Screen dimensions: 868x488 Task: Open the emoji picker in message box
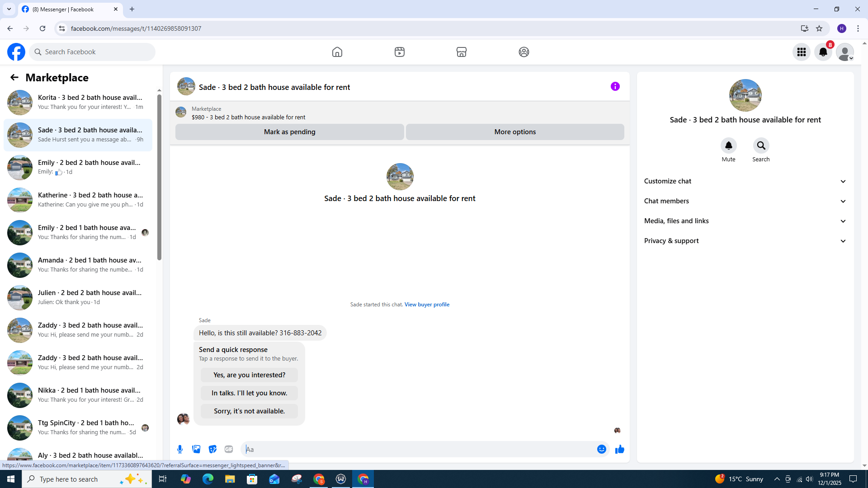[x=601, y=449]
